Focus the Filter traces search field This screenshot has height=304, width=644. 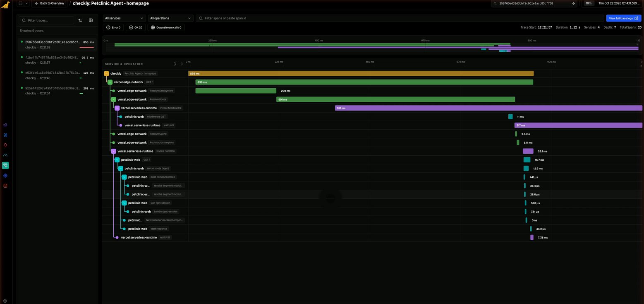[46, 20]
